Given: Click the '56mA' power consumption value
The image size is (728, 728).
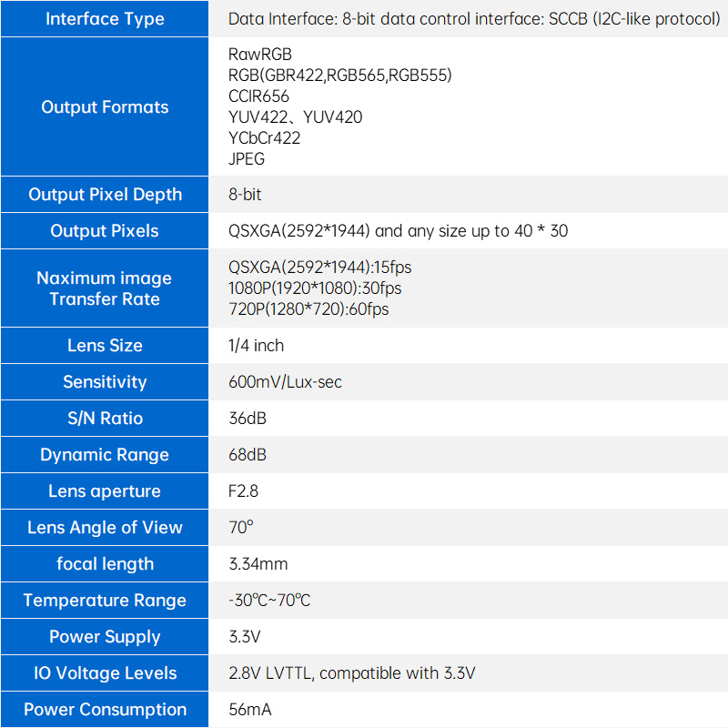Looking at the screenshot, I should click(249, 710).
